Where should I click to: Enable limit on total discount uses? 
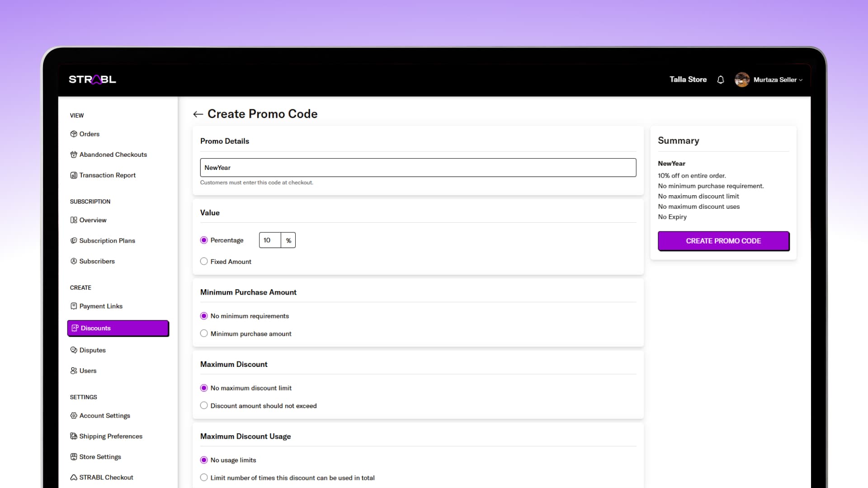pos(204,478)
